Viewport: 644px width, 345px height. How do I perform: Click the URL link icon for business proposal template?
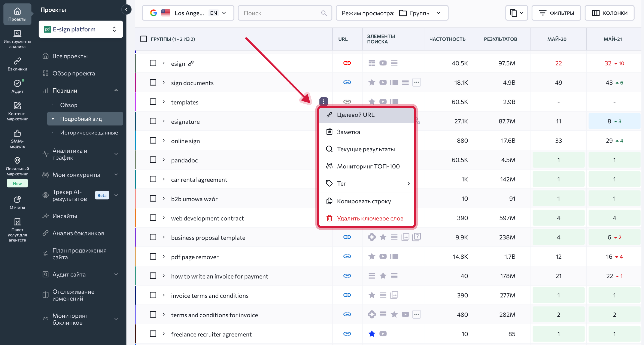click(347, 237)
